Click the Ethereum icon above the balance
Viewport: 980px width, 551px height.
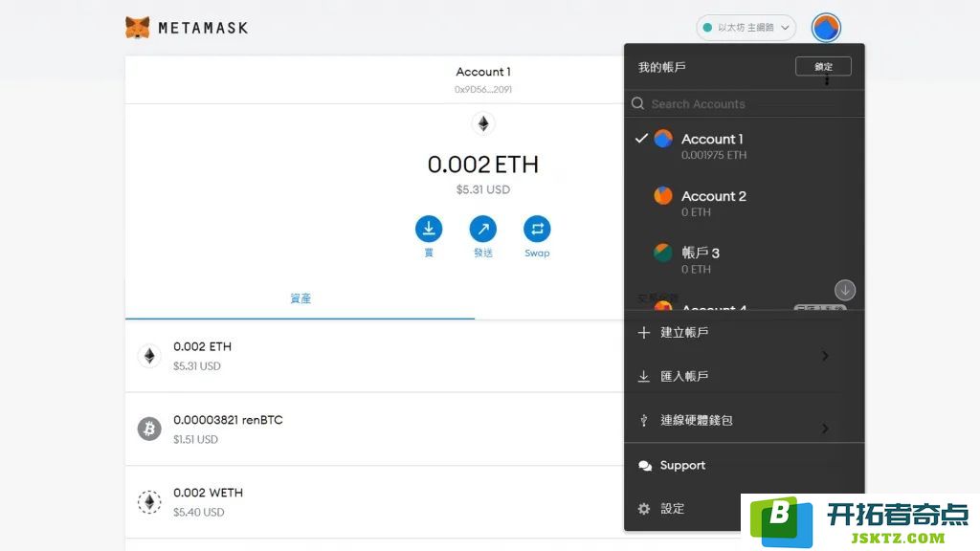click(x=483, y=123)
